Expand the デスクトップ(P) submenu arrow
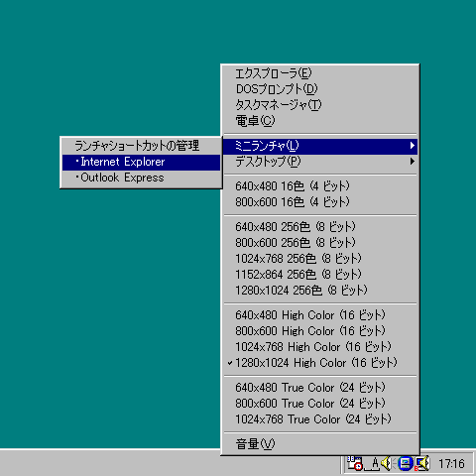The height and width of the screenshot is (476, 476). (x=412, y=162)
